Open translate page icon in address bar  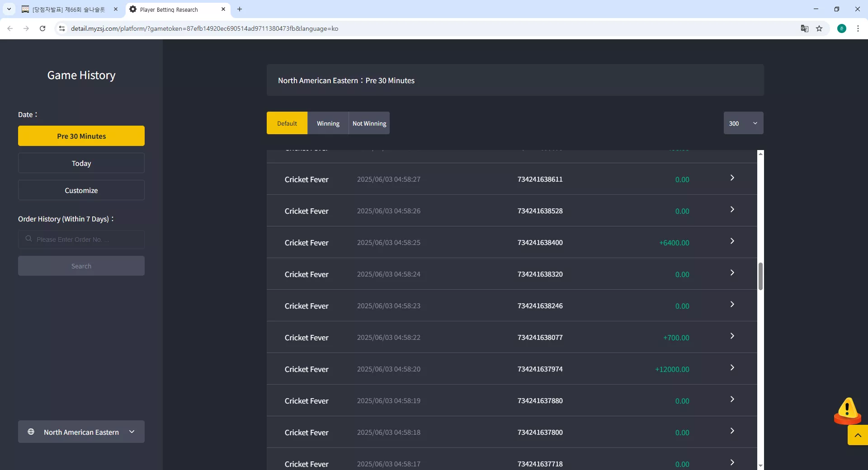point(804,28)
